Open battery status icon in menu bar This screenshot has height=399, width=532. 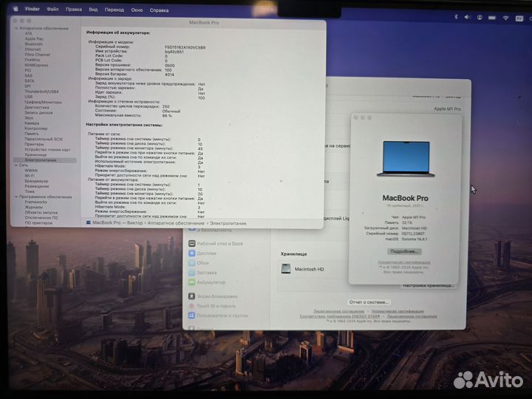pos(492,18)
